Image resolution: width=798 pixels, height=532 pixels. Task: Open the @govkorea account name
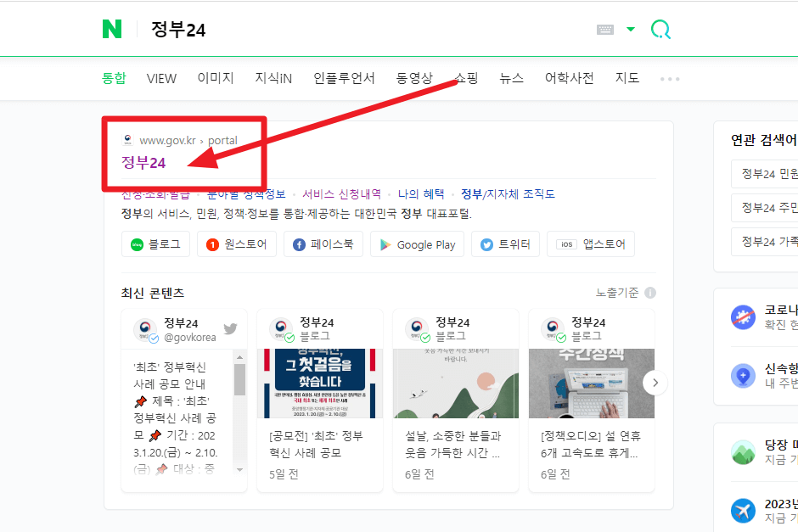tap(190, 337)
